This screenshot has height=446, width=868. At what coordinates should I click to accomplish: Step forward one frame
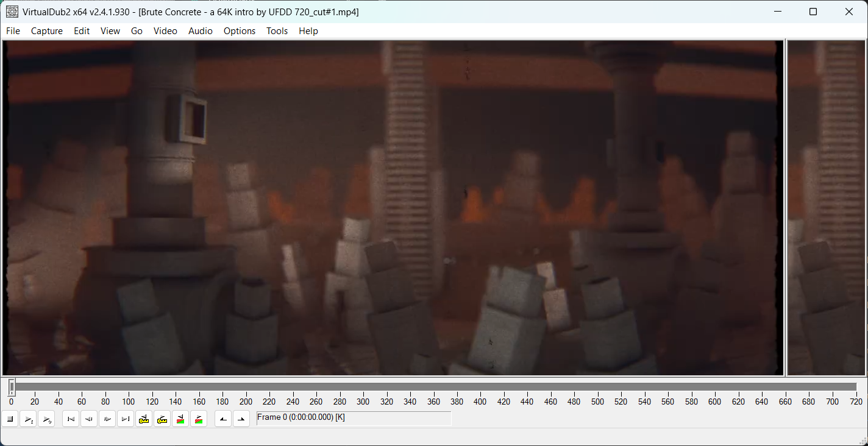pyautogui.click(x=107, y=419)
